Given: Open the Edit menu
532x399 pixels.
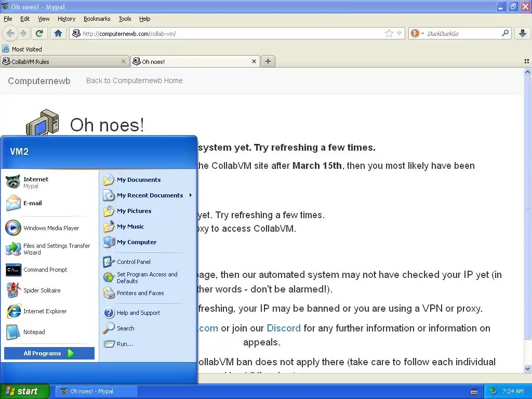Looking at the screenshot, I should (x=25, y=19).
